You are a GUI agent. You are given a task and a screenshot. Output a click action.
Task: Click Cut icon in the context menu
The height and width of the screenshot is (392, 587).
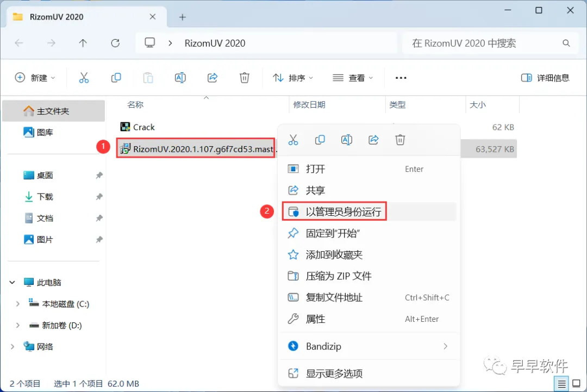pyautogui.click(x=293, y=140)
